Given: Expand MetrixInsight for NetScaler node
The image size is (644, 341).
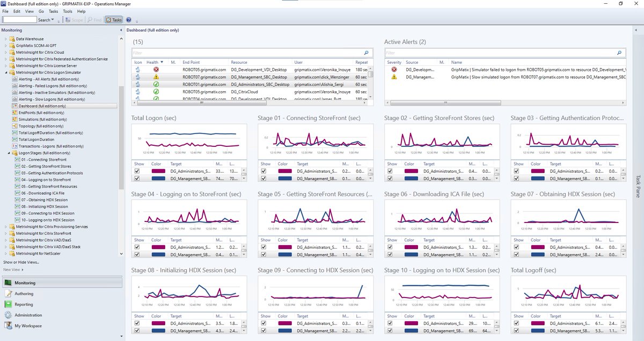Looking at the screenshot, I should pyautogui.click(x=6, y=253).
